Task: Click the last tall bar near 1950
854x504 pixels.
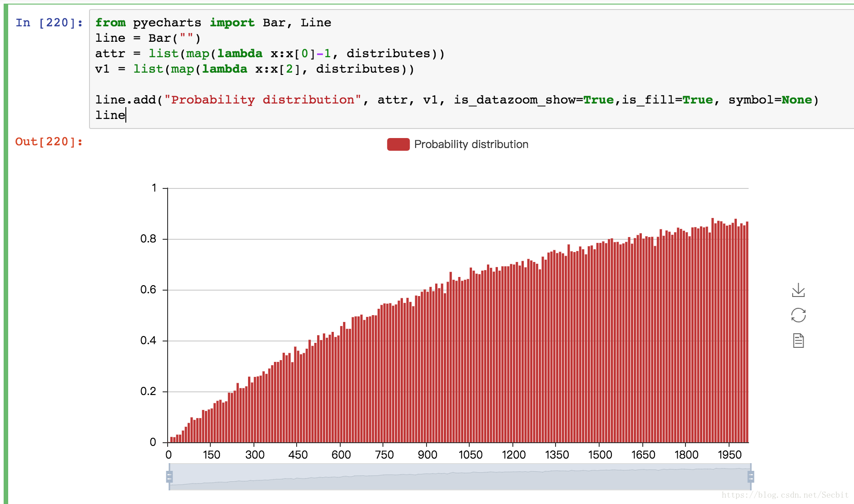Action: [747, 332]
